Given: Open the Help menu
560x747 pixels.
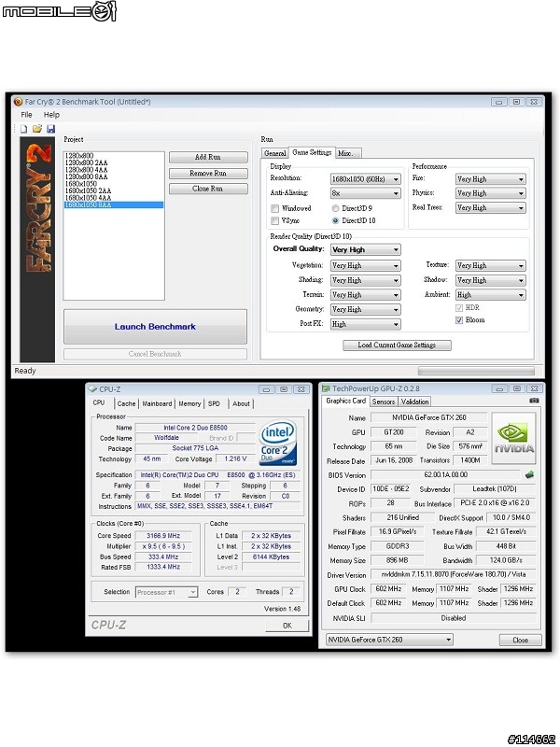Looking at the screenshot, I should coord(51,115).
